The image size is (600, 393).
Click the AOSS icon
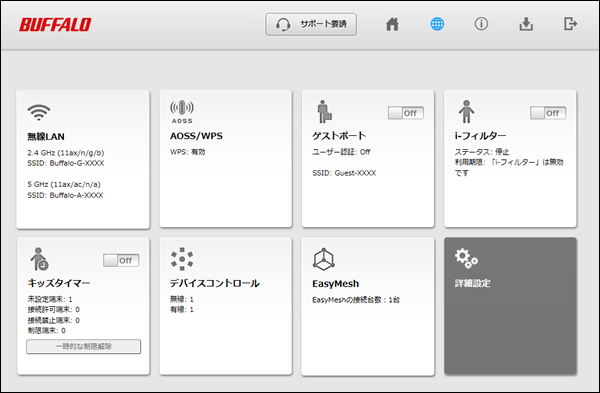click(x=182, y=111)
